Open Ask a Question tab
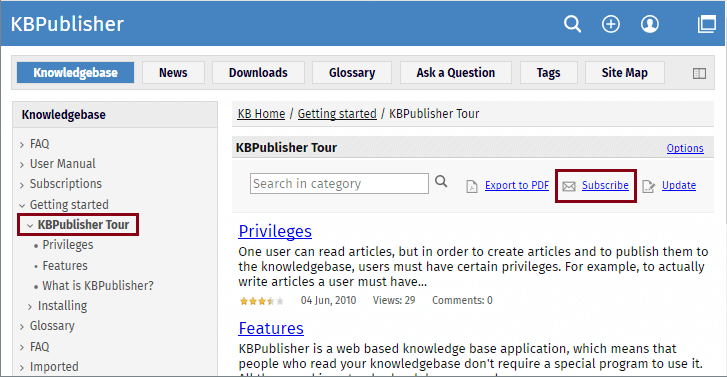Viewport: 727px width, 377px height. 456,73
